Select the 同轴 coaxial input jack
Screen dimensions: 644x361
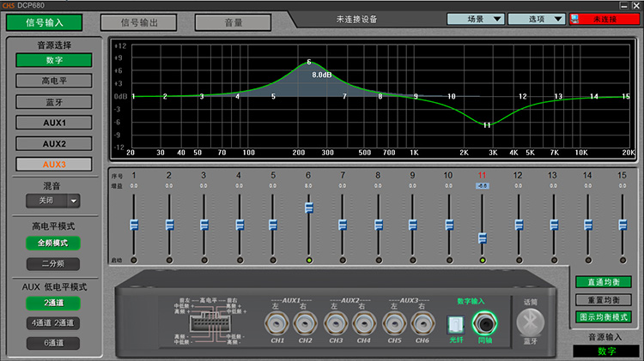pos(486,322)
